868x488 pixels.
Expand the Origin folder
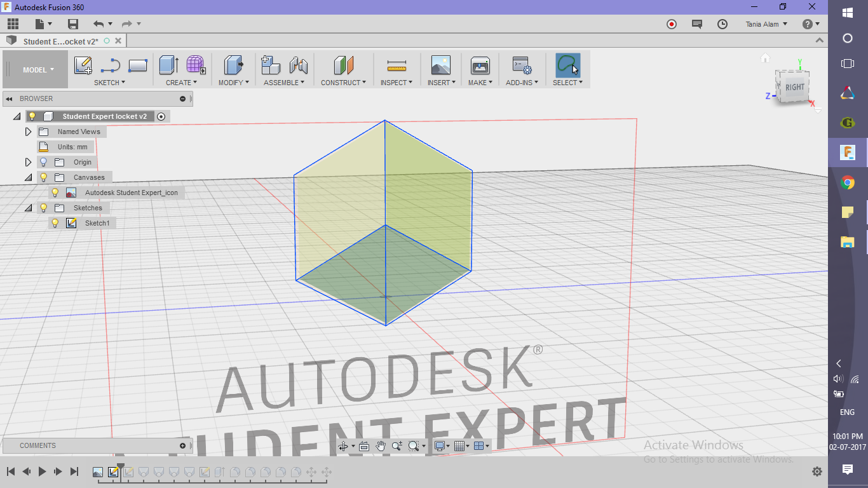tap(28, 162)
